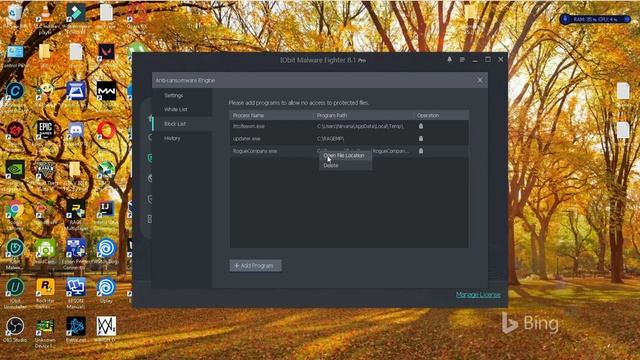This screenshot has width=640, height=360.
Task: Click trash icon for updater.exe row
Action: click(x=421, y=138)
